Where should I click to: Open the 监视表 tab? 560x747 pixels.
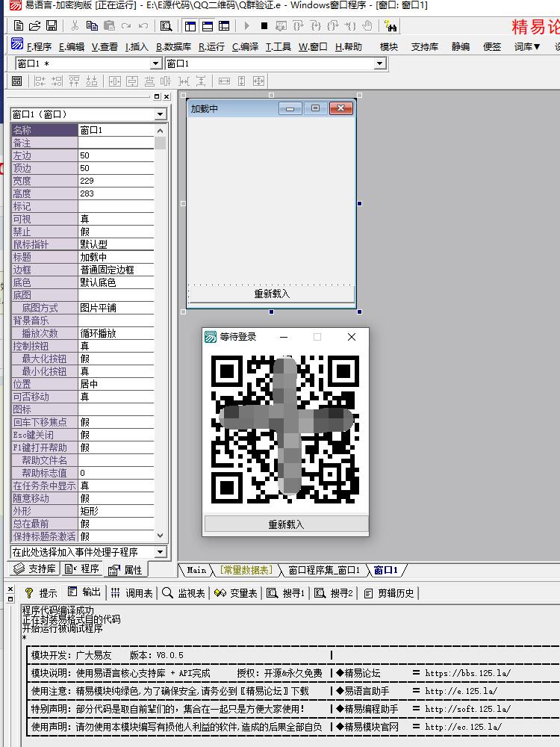pos(184,592)
